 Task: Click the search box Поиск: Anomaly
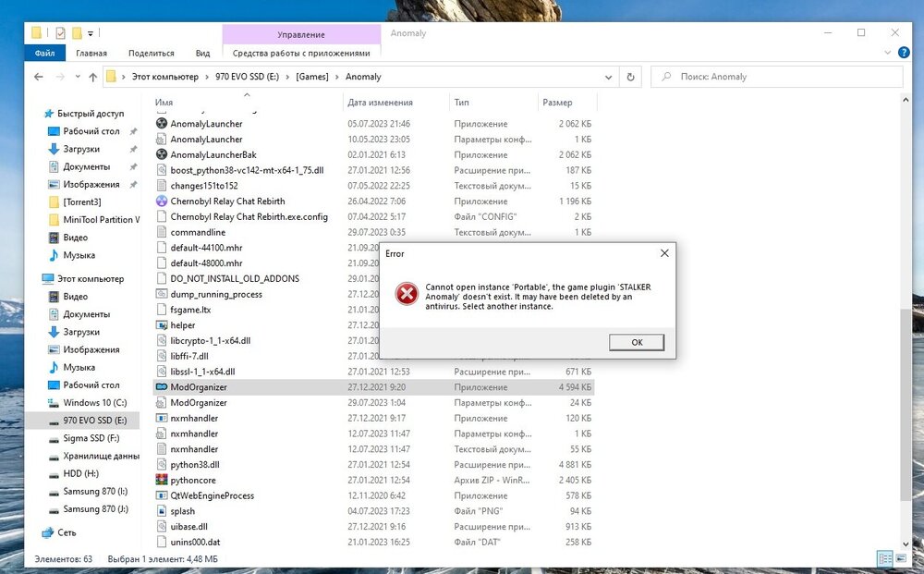(x=777, y=77)
